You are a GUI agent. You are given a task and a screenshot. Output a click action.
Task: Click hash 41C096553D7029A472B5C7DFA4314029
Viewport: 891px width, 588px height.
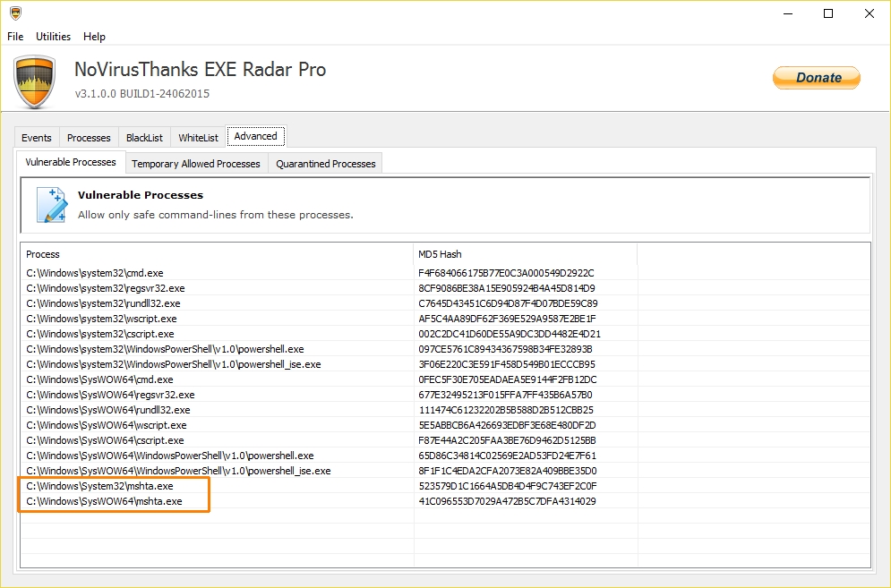[x=507, y=501]
